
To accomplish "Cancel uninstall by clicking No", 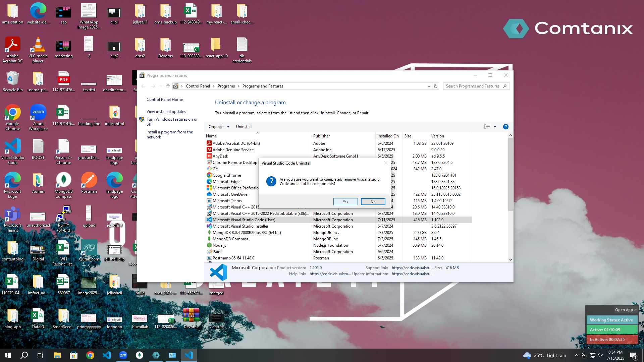I will 373,202.
